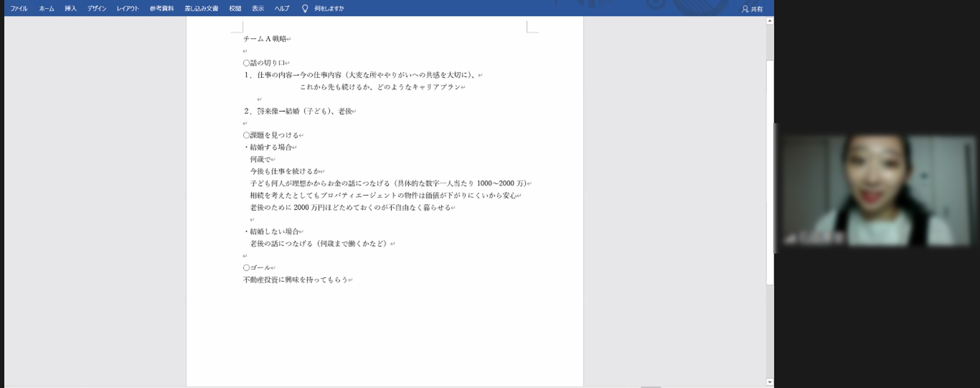
Task: Open the 挿入 tab
Action: pyautogui.click(x=71, y=8)
